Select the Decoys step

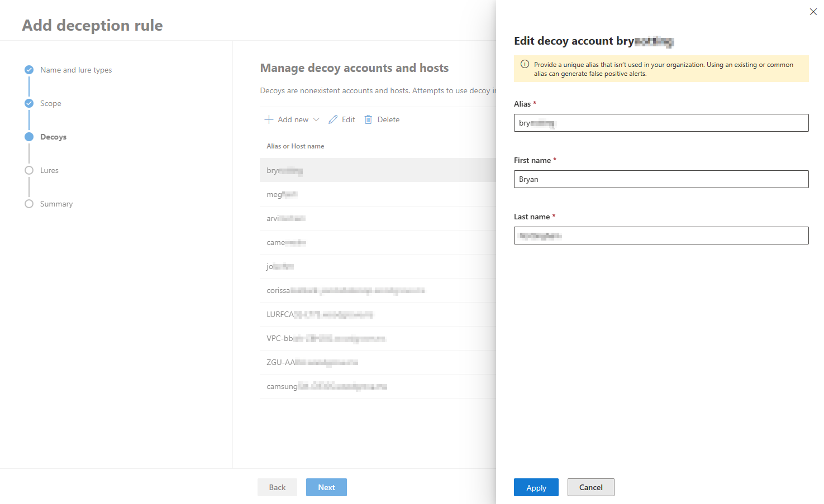pyautogui.click(x=53, y=137)
